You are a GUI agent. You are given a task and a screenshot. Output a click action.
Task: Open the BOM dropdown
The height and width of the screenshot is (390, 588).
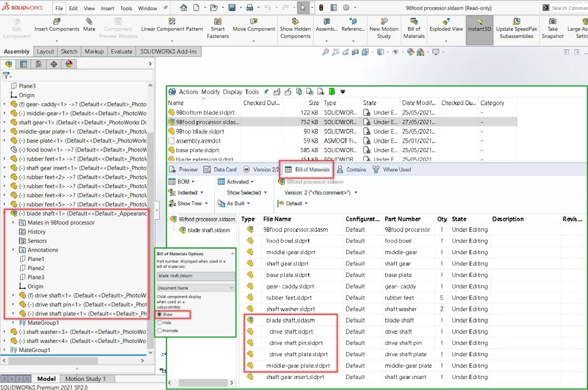pyautogui.click(x=184, y=182)
